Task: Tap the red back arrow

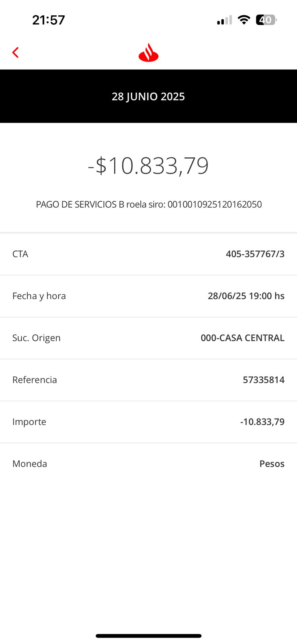Action: pos(16,52)
